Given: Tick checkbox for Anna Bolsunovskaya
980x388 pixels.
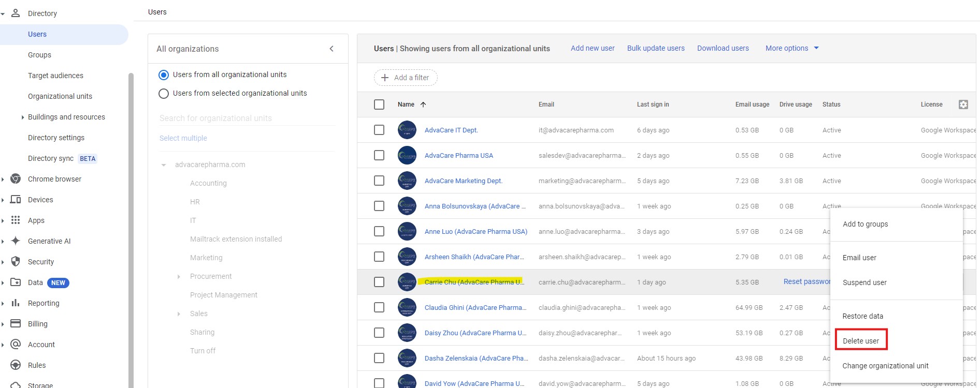Looking at the screenshot, I should (x=379, y=206).
